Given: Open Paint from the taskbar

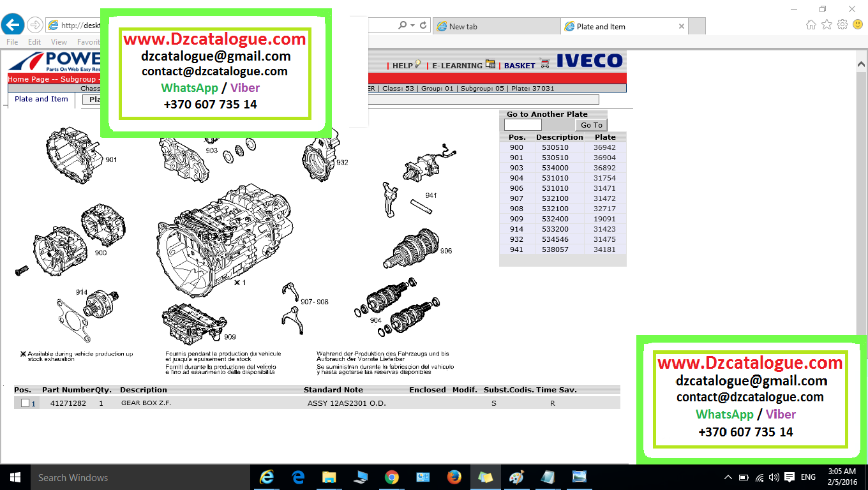Looking at the screenshot, I should [516, 477].
